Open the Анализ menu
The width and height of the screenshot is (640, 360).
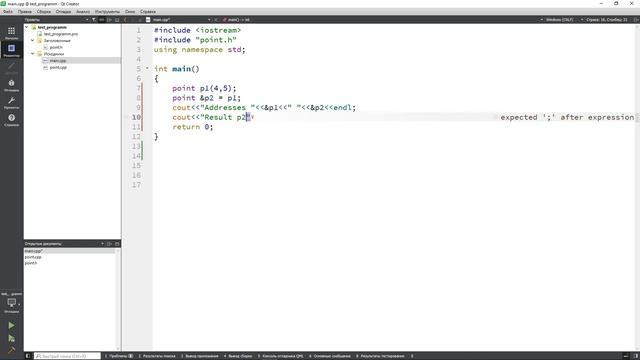click(x=83, y=12)
